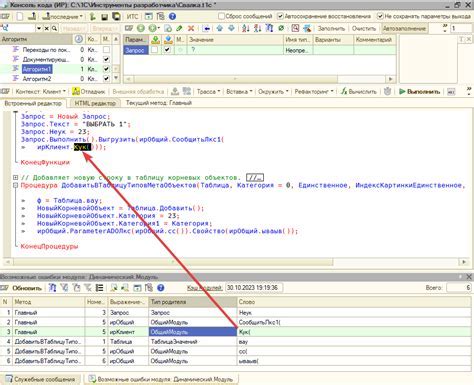Click the red X delete parameter icon

[x=191, y=28]
